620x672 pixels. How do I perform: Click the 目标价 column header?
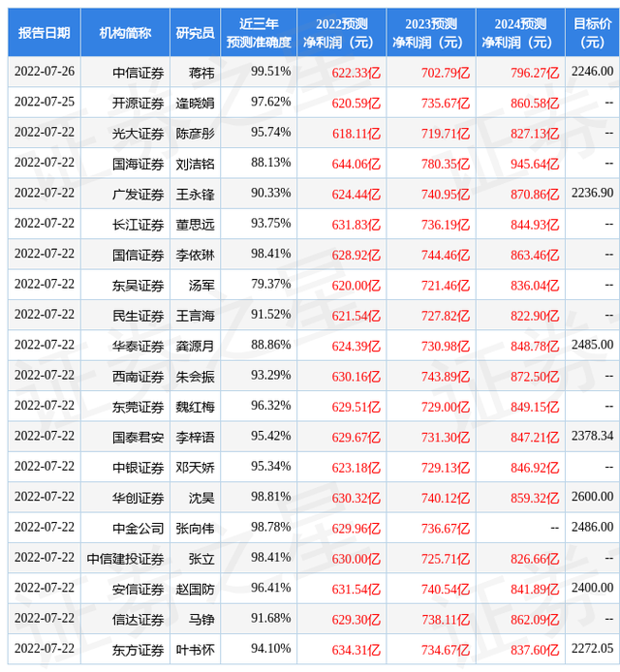coord(592,33)
